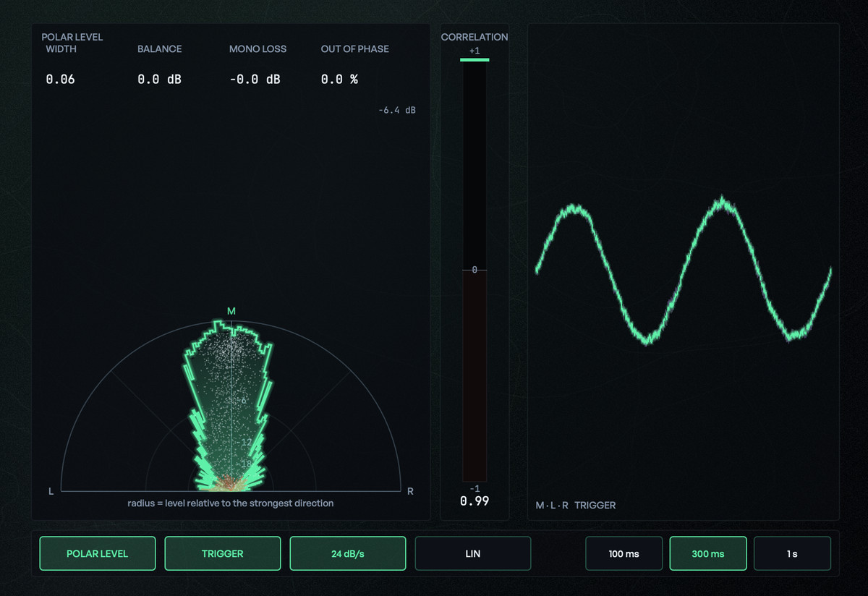Image resolution: width=868 pixels, height=596 pixels.
Task: Click the OUT OF PHASE value 0.0 %
Action: 340,80
